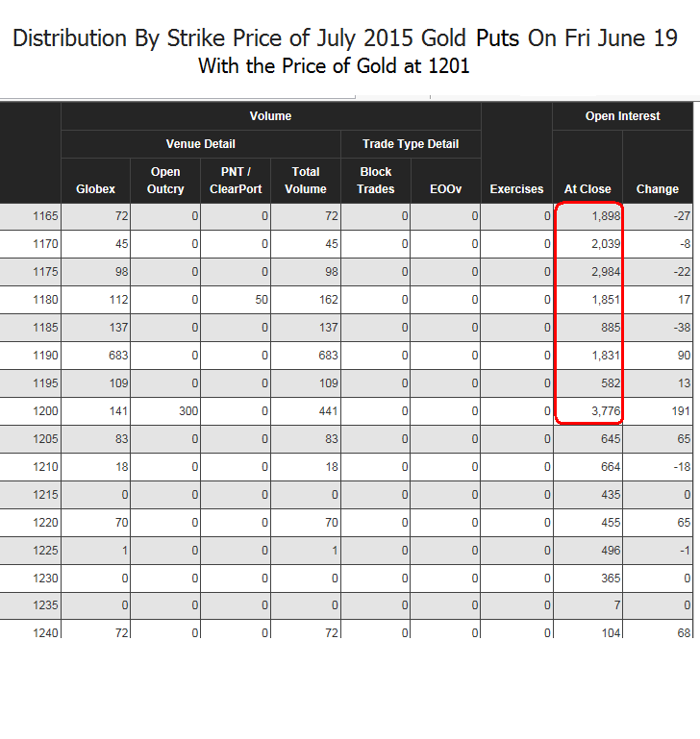Image resolution: width=700 pixels, height=739 pixels.
Task: Click the Trade Type Detail header
Action: [x=411, y=144]
